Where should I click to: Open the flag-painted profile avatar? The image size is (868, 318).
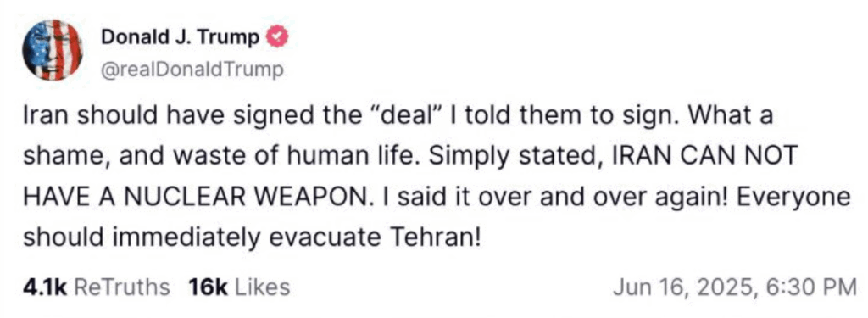(52, 50)
